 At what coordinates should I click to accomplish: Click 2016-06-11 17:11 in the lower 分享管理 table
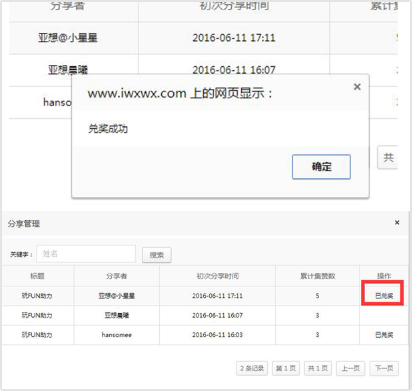coord(217,296)
